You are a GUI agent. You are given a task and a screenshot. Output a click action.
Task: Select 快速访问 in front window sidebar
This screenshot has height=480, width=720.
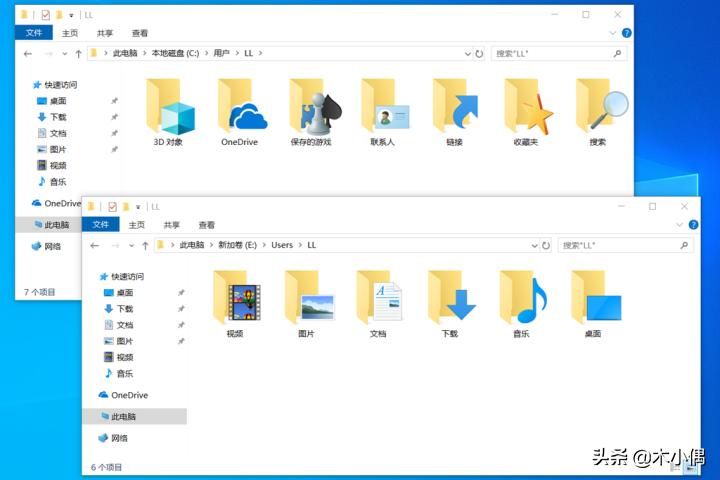click(122, 277)
